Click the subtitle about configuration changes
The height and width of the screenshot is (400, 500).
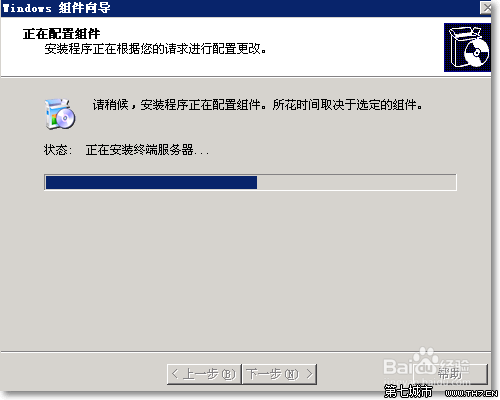pos(155,49)
